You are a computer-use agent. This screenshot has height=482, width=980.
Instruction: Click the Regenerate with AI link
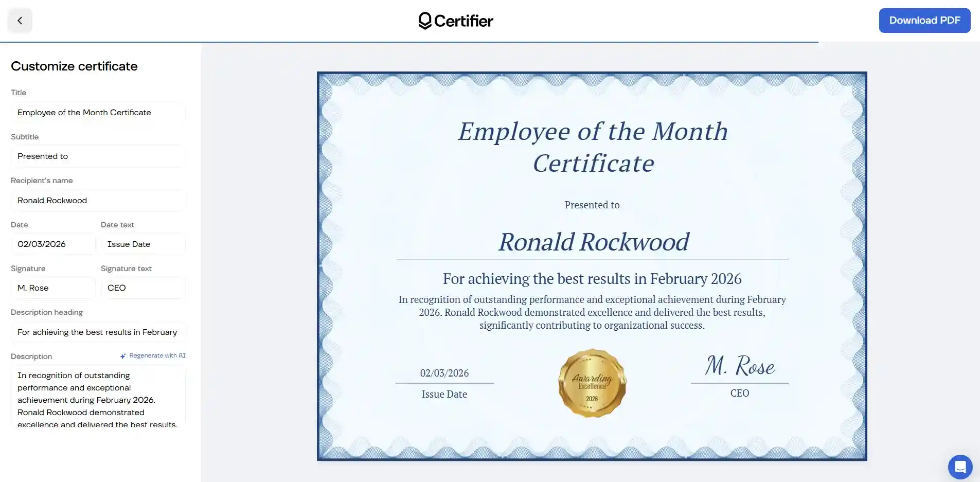pyautogui.click(x=156, y=355)
